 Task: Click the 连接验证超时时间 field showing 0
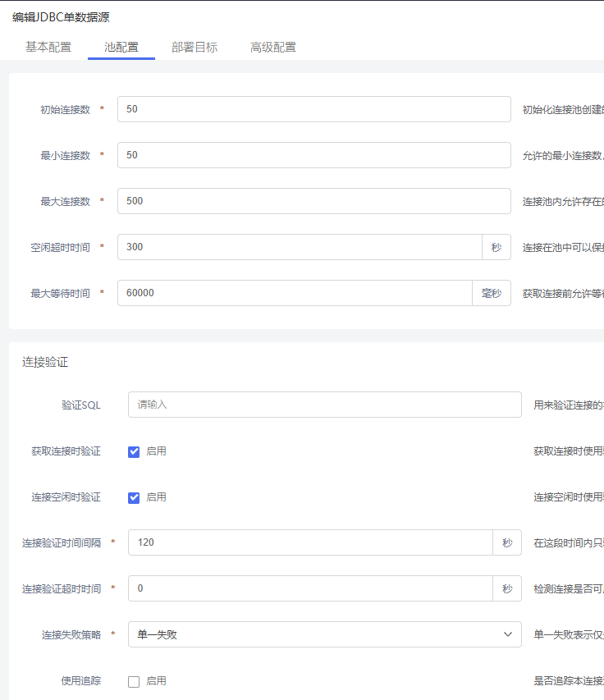click(310, 588)
